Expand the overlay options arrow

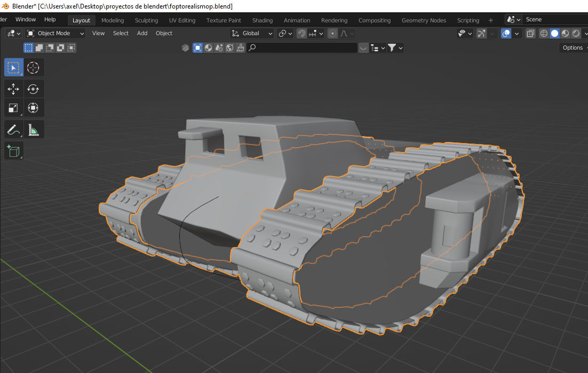517,34
